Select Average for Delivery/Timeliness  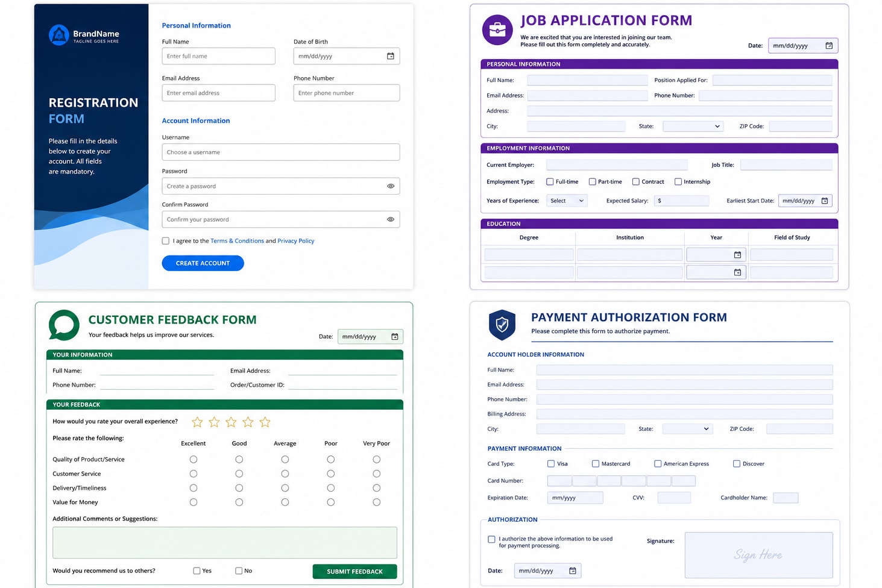tap(285, 488)
